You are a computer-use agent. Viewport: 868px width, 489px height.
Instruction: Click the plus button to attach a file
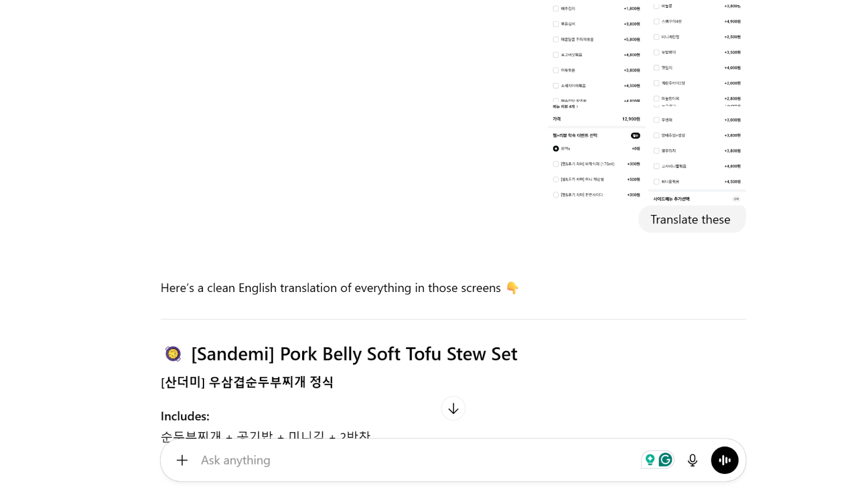181,460
